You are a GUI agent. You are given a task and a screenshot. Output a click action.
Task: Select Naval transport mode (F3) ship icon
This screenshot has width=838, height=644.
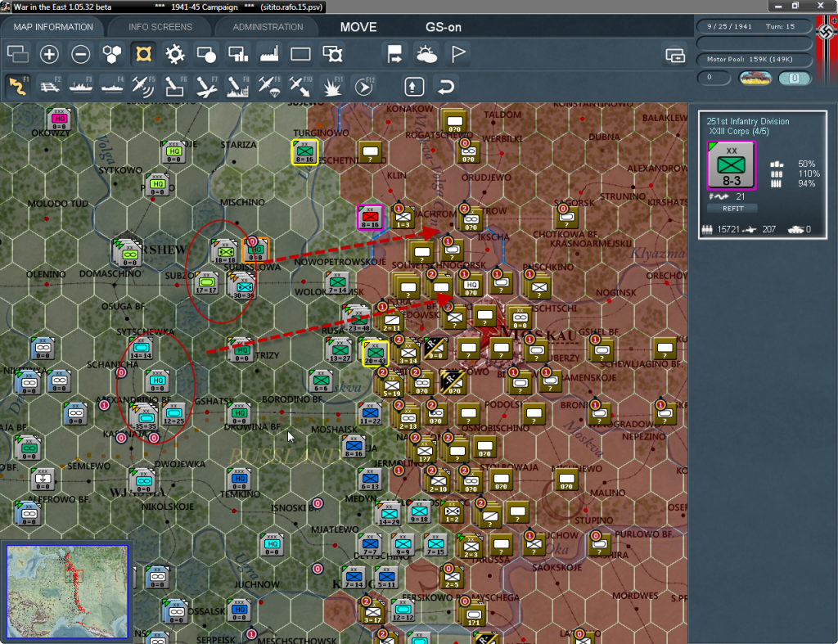pos(81,86)
